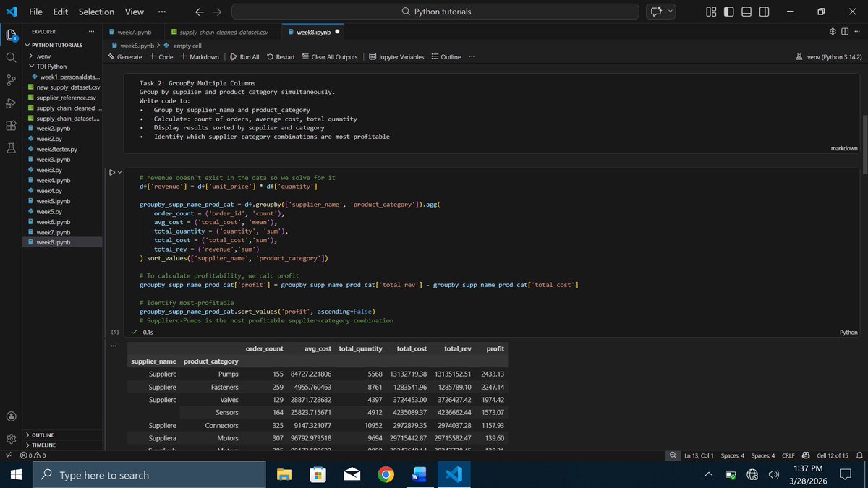Click CRLF end of line selector

[788, 455]
